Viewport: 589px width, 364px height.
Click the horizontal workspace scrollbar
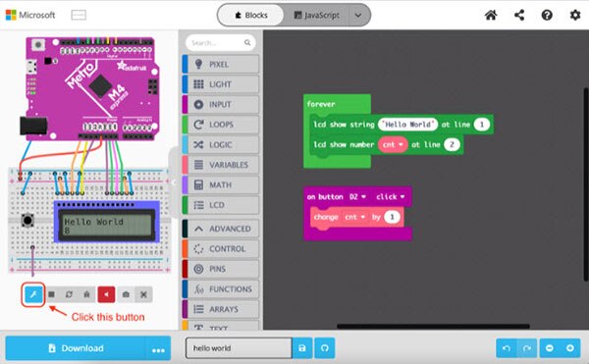433,327
